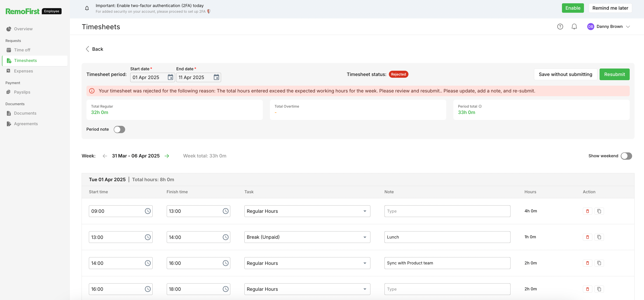This screenshot has width=644, height=300.
Task: Click the empty Note field in 16:00 row
Action: (447, 289)
